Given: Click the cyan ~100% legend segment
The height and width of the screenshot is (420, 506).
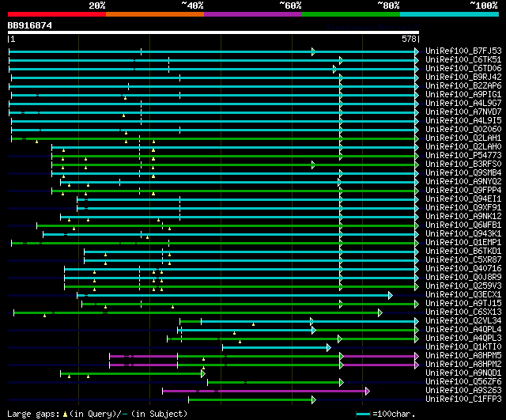Looking at the screenshot, I should (x=450, y=14).
